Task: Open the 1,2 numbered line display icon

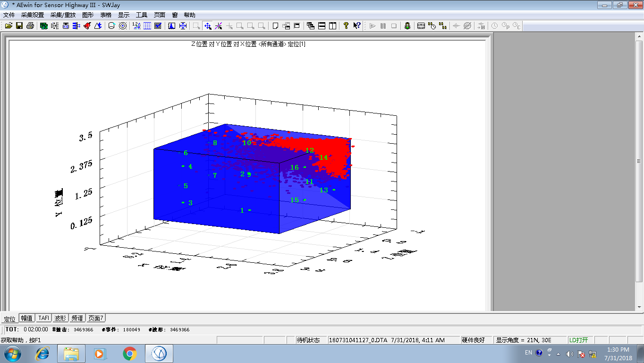Action: pyautogui.click(x=136, y=26)
